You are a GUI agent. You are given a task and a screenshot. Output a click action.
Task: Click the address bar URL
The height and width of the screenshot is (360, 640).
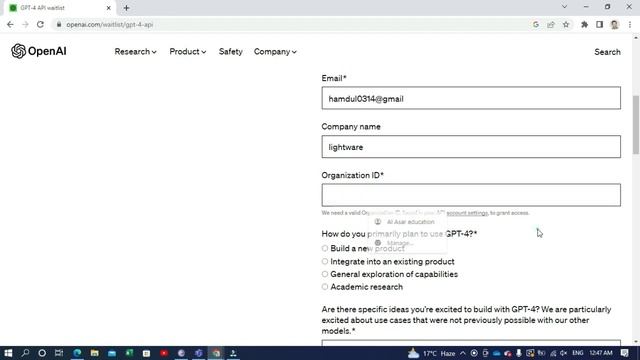(x=110, y=24)
